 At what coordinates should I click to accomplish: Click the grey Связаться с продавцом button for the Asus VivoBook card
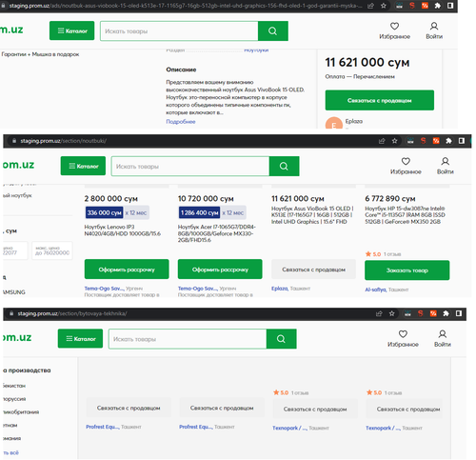point(313,270)
